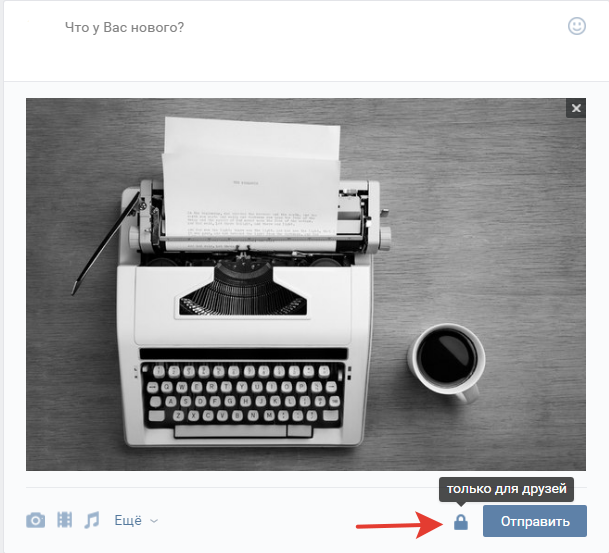Click the coffee cup in the photo

pyautogui.click(x=447, y=361)
